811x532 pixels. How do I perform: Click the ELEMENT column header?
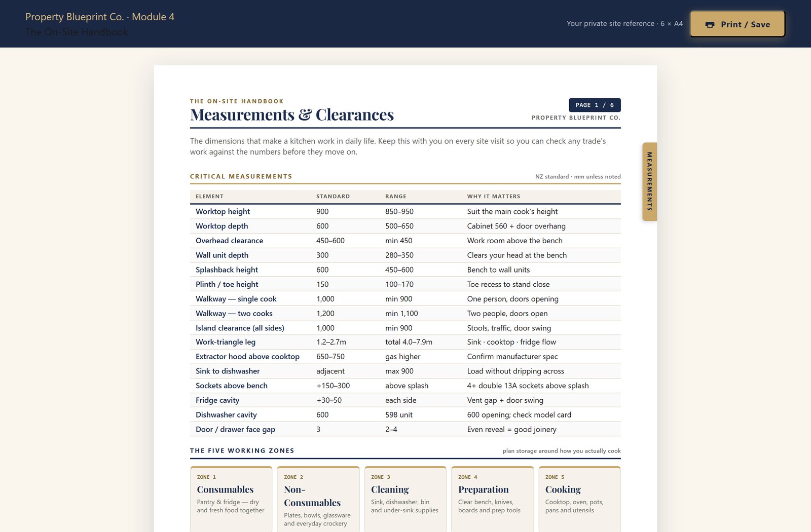click(x=209, y=197)
